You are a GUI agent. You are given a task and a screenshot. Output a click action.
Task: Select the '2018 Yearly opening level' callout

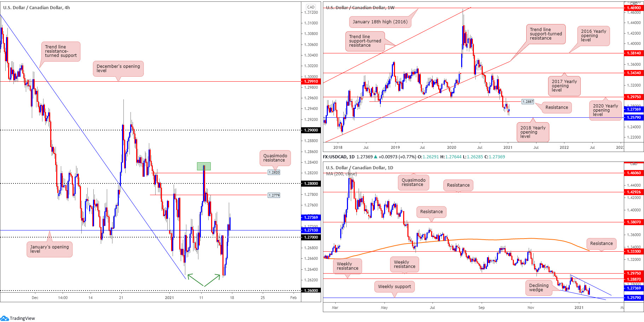[533, 132]
